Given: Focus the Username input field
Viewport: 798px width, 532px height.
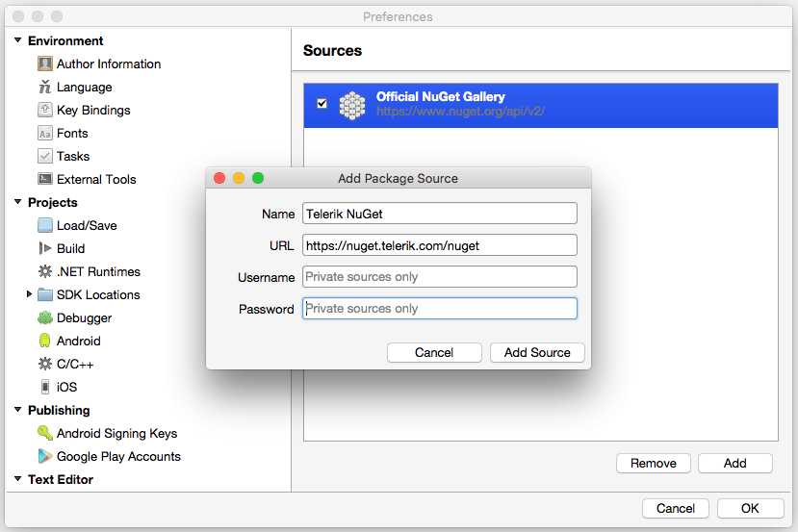Looking at the screenshot, I should (x=440, y=277).
